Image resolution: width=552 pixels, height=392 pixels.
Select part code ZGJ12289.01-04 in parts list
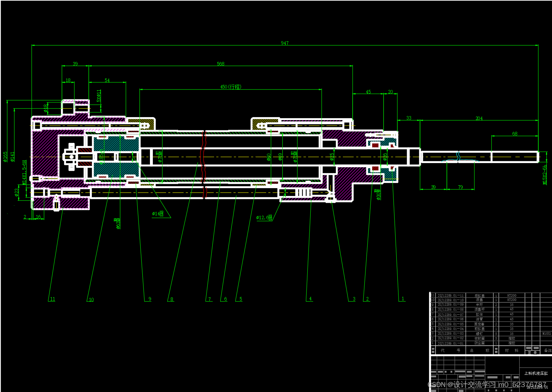coord(450,329)
